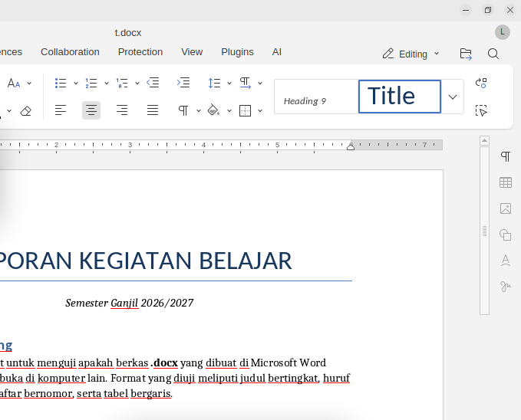This screenshot has width=521, height=420.
Task: Open table settings in right sidebar
Action: click(x=506, y=182)
